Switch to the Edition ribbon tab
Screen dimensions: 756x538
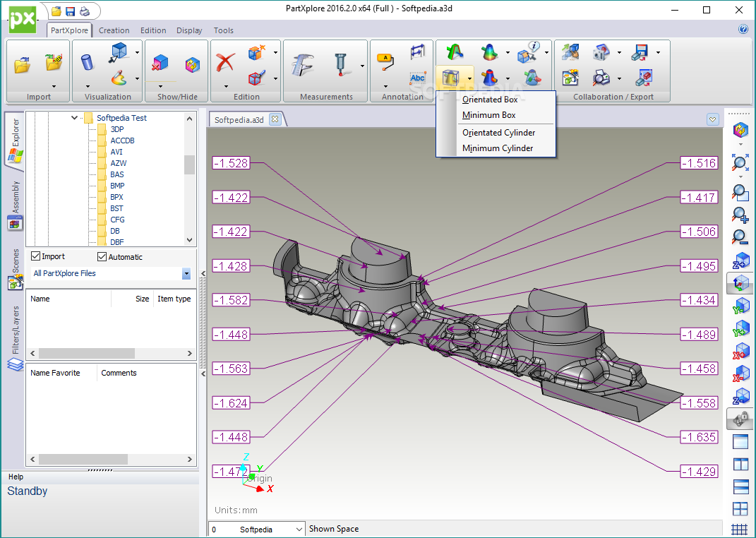tap(153, 30)
